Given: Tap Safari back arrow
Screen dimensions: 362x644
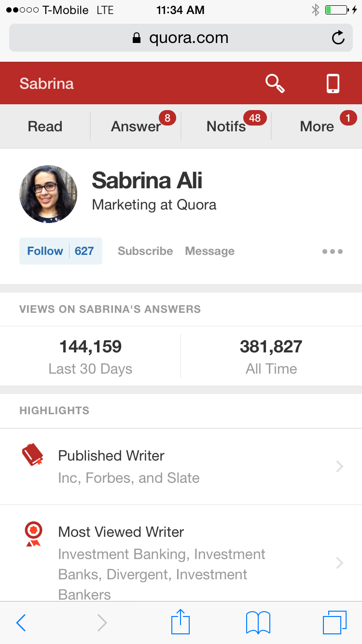Looking at the screenshot, I should pyautogui.click(x=21, y=623).
